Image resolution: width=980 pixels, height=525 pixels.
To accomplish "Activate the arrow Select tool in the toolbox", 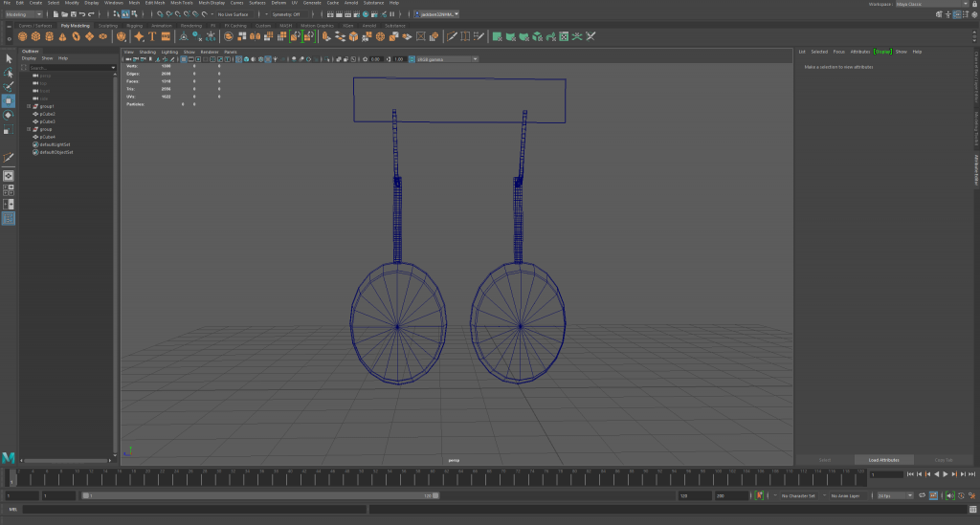I will 9,58.
